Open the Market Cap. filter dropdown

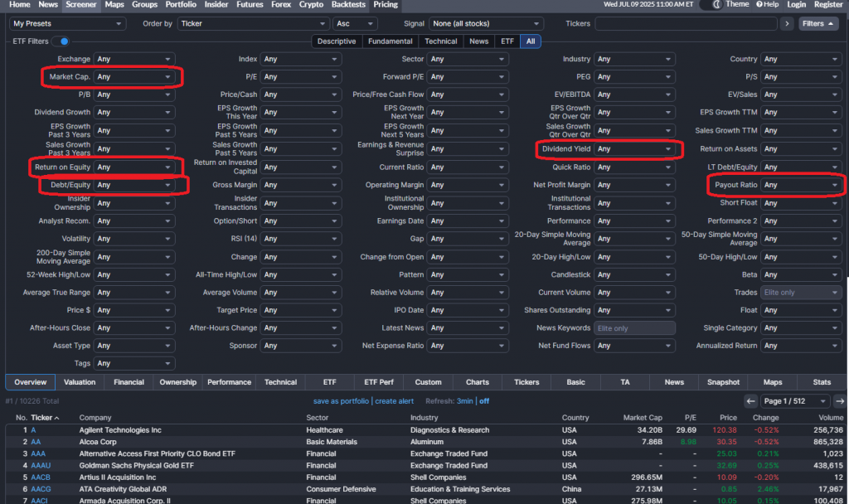[x=134, y=77]
